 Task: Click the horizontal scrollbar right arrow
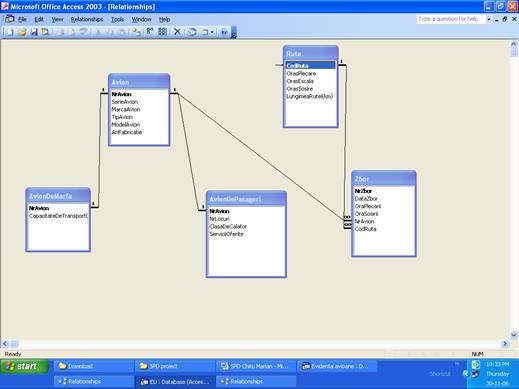coord(505,343)
